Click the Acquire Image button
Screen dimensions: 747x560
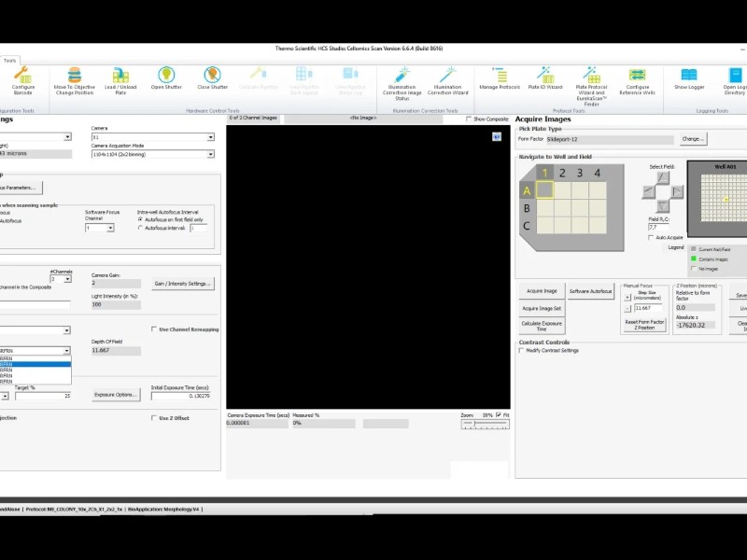pyautogui.click(x=542, y=291)
